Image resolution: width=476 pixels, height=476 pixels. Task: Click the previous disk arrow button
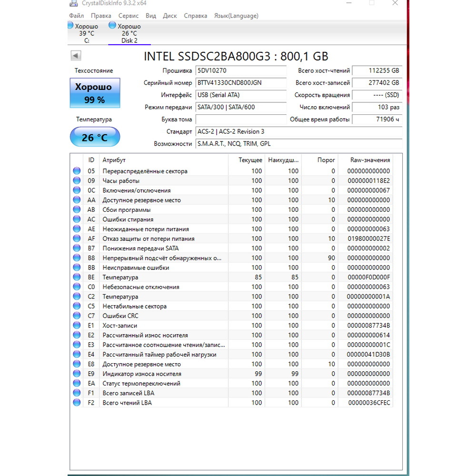76,56
